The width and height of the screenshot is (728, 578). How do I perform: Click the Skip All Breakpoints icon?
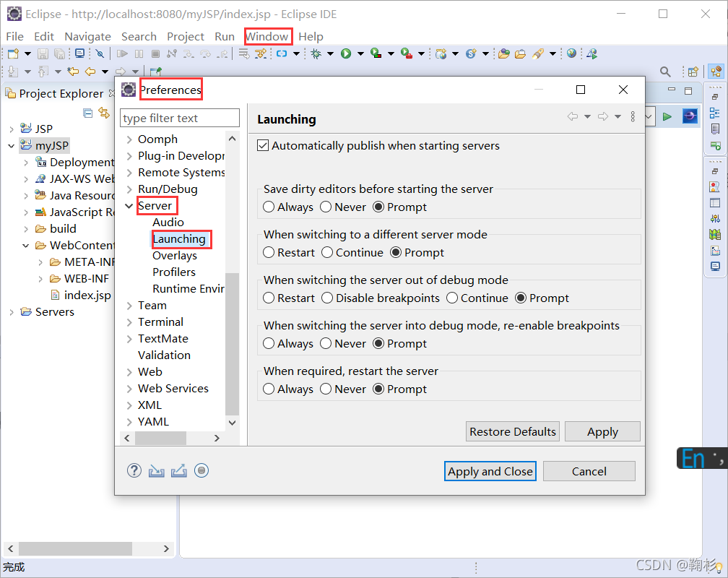[100, 53]
